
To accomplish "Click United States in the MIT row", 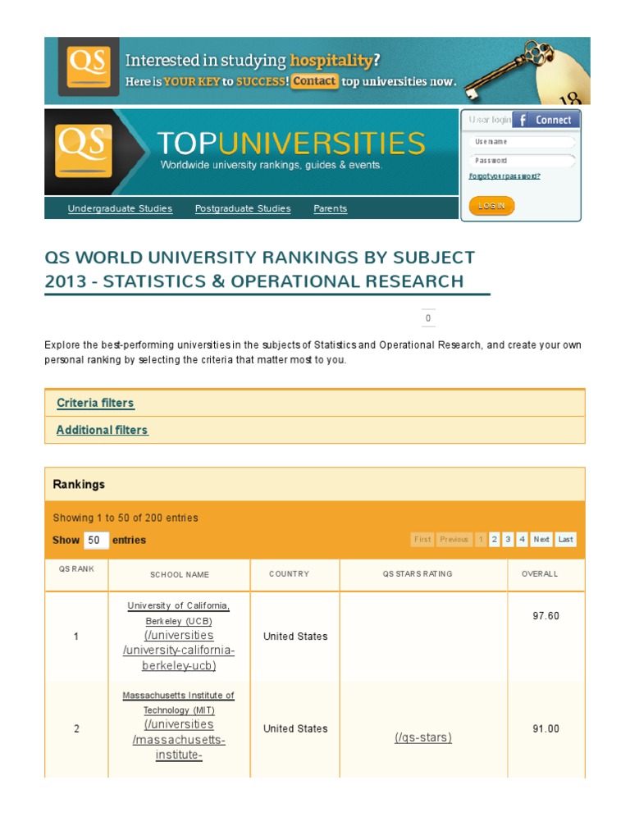I will pyautogui.click(x=295, y=728).
